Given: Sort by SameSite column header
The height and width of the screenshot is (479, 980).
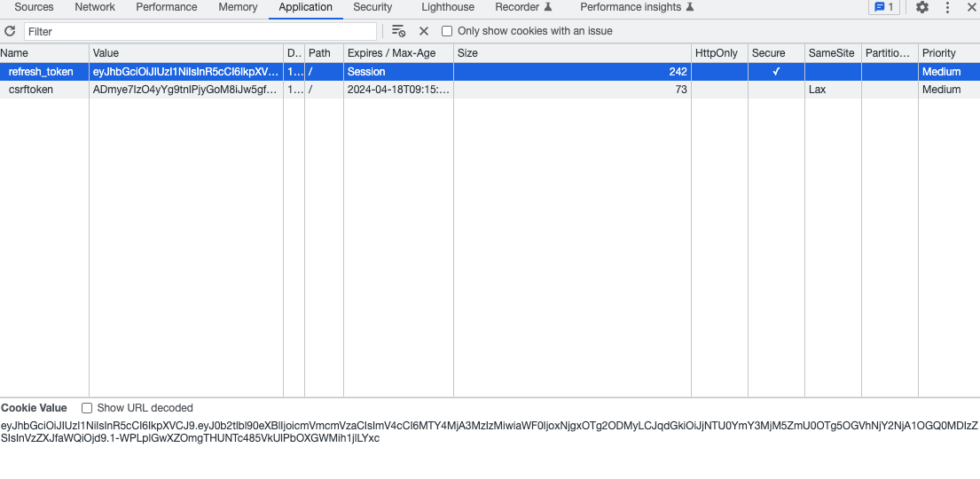Looking at the screenshot, I should click(833, 53).
